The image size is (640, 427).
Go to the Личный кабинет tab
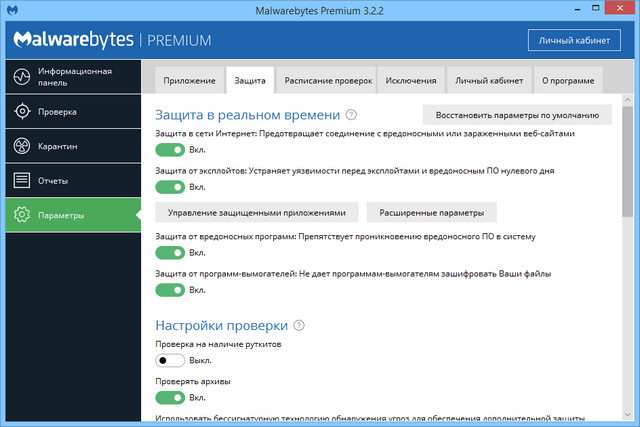point(489,80)
